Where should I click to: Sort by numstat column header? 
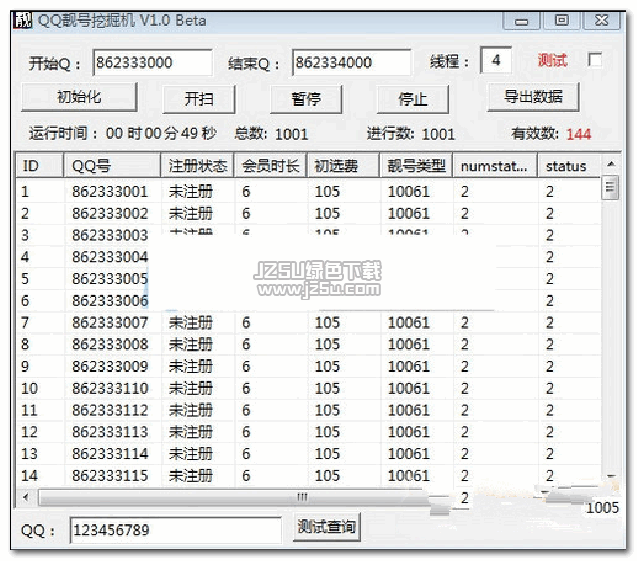pos(495,166)
